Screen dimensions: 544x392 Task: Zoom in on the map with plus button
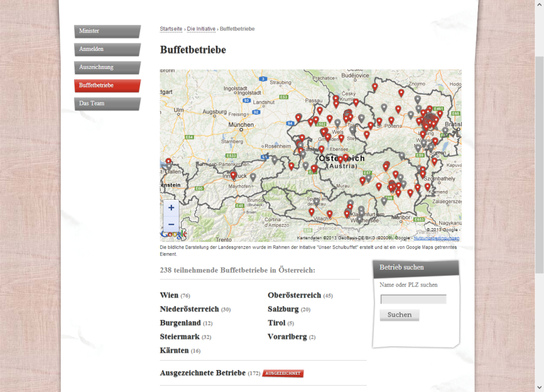pyautogui.click(x=171, y=208)
